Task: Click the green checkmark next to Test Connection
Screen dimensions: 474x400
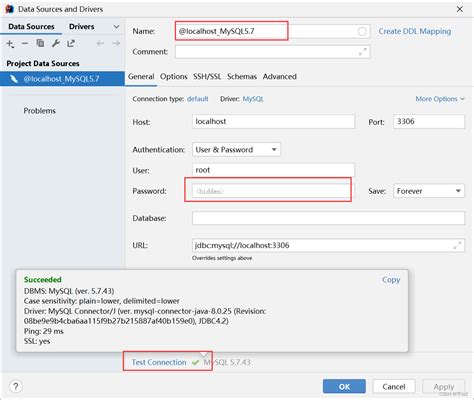Action: 195,362
